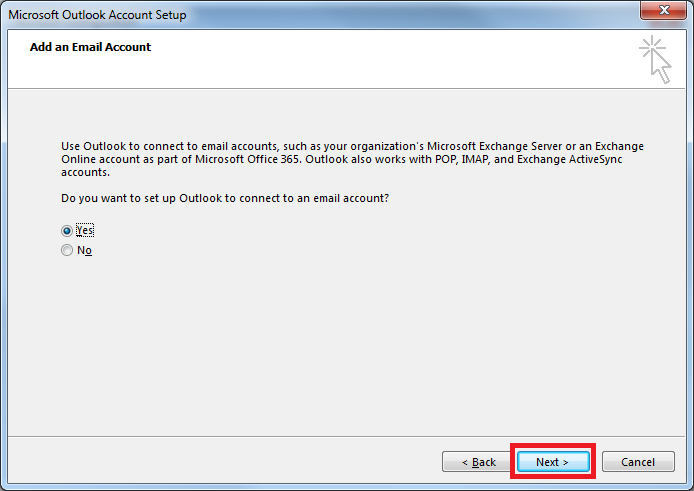Click the blank white header banner area
Image resolution: width=694 pixels, height=491 pixels.
pos(400,60)
